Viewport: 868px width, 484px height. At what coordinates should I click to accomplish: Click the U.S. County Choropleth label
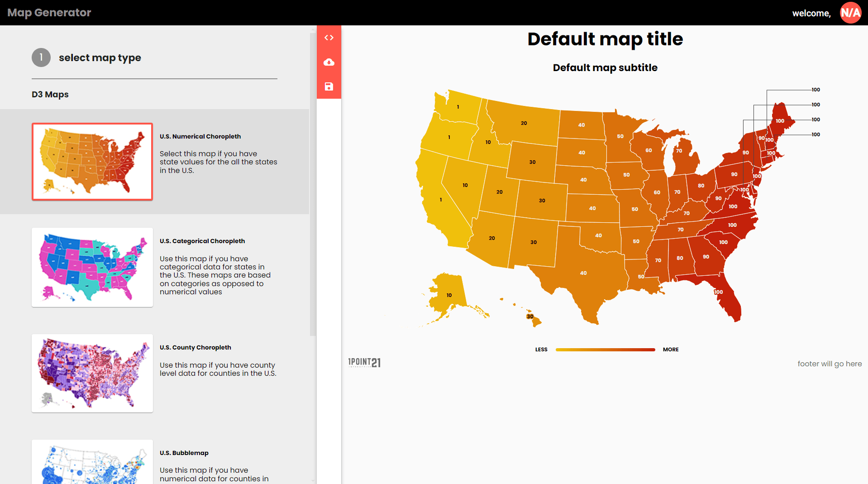(196, 347)
